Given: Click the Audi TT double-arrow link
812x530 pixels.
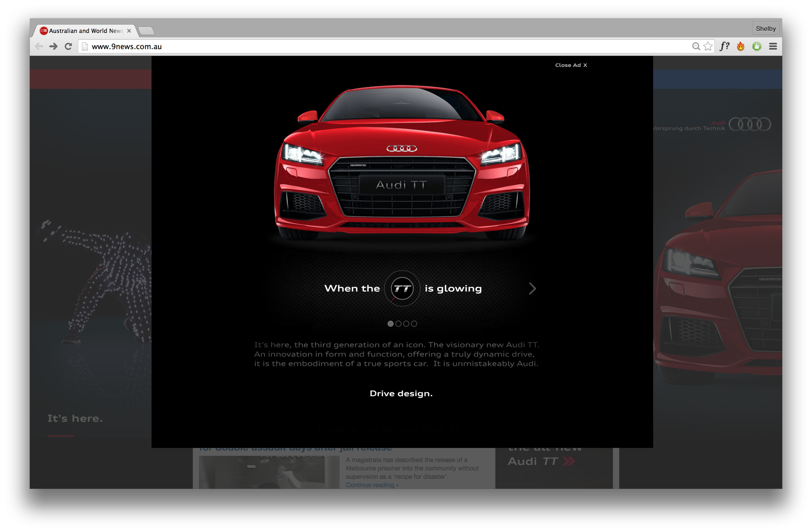Looking at the screenshot, I should tap(541, 461).
